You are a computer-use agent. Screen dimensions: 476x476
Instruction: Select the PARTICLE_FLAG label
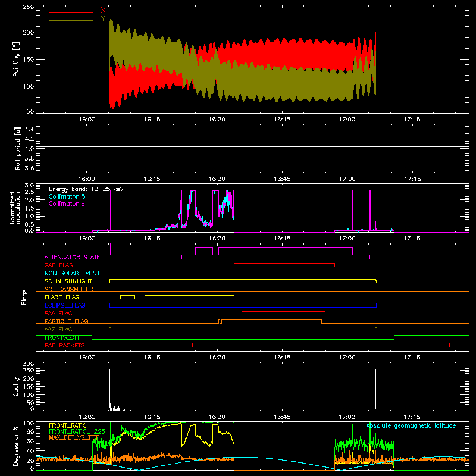pos(67,321)
